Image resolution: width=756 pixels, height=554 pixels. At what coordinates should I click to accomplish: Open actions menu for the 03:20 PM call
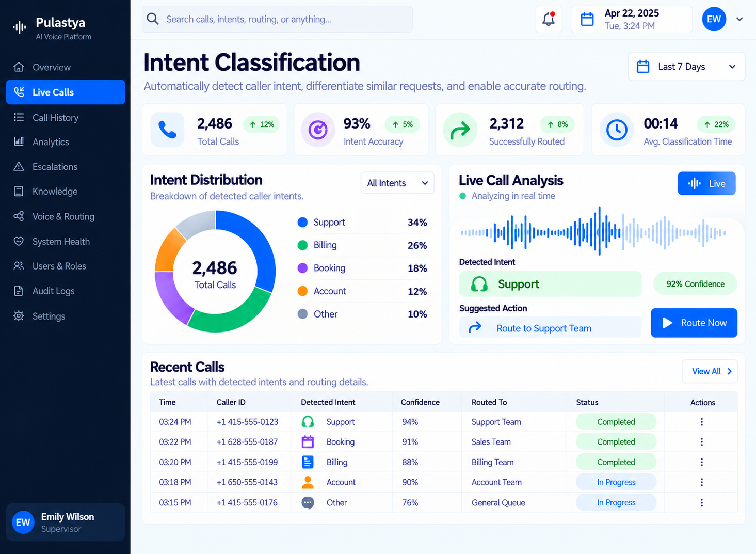coord(702,462)
